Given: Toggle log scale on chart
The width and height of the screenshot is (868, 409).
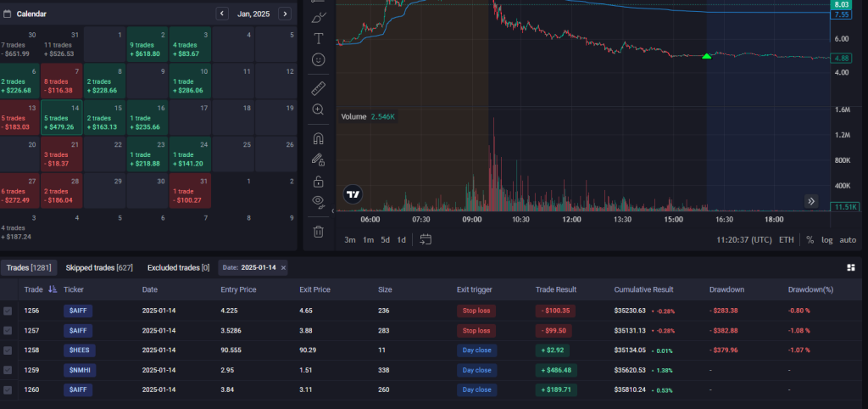Looking at the screenshot, I should (x=826, y=240).
